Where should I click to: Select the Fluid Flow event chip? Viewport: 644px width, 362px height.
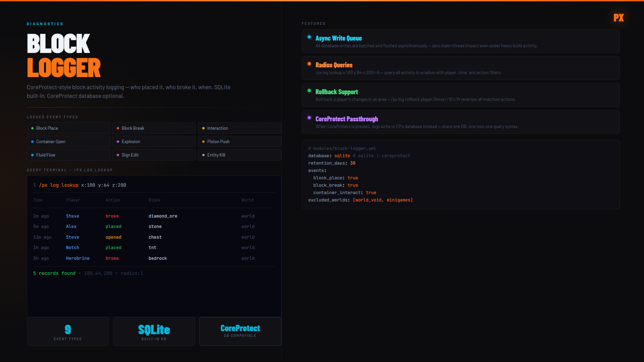[68, 155]
